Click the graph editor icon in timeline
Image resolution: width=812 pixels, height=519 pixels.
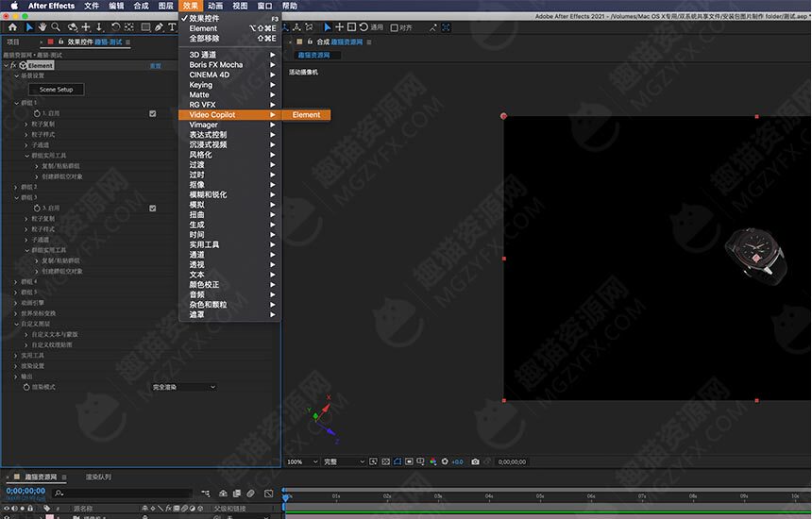pos(268,494)
